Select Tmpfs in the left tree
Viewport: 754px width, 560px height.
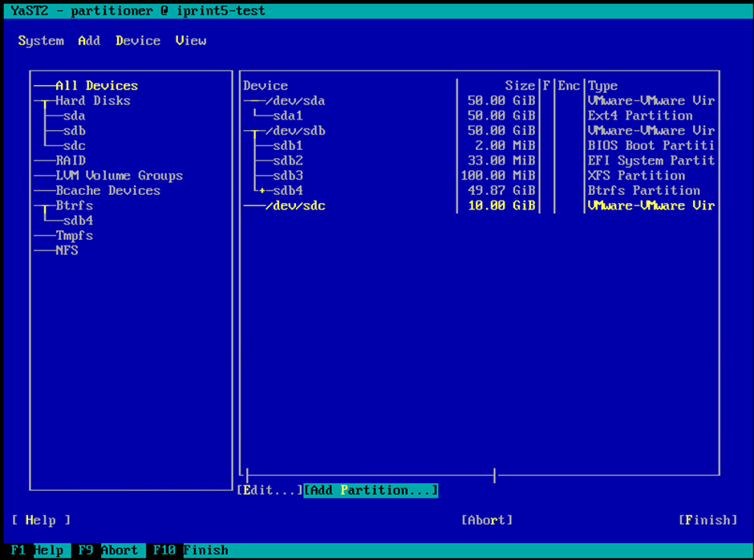pos(74,236)
